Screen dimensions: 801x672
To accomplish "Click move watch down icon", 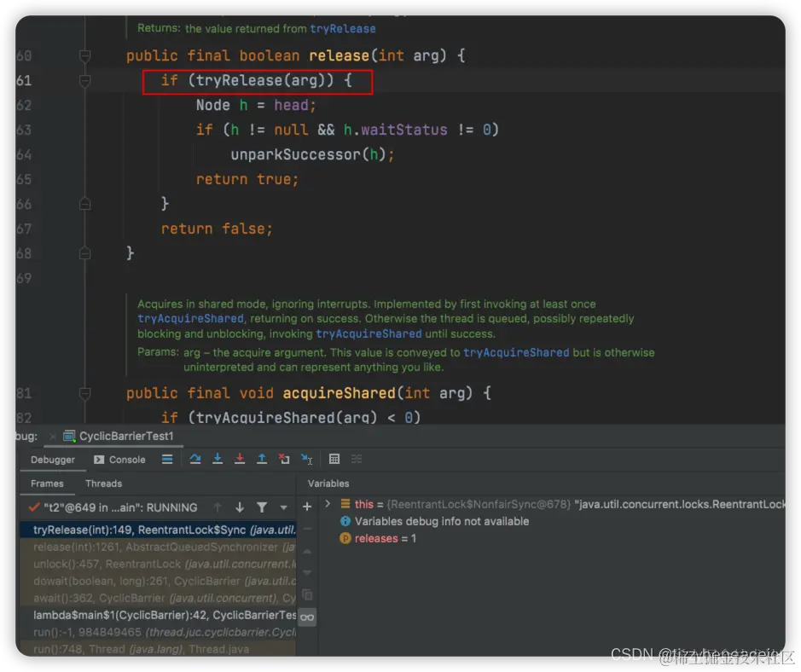I will (x=307, y=573).
